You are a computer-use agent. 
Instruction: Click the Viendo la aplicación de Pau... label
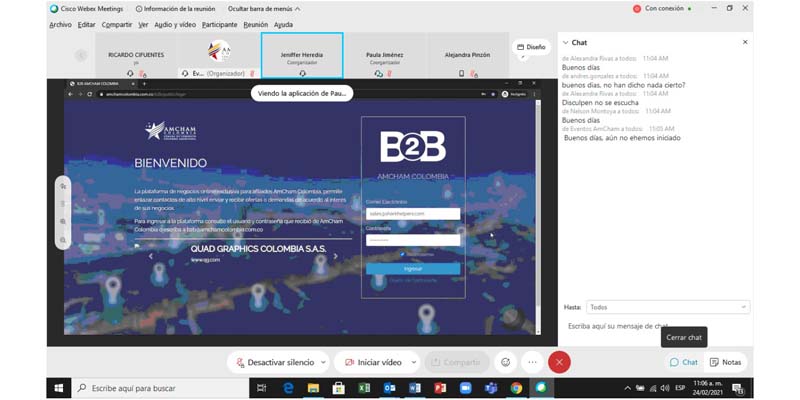point(302,93)
